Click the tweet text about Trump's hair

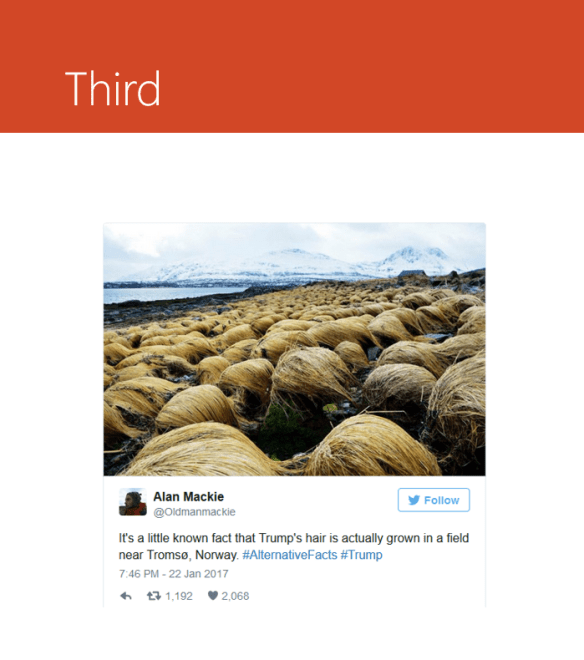(x=293, y=546)
